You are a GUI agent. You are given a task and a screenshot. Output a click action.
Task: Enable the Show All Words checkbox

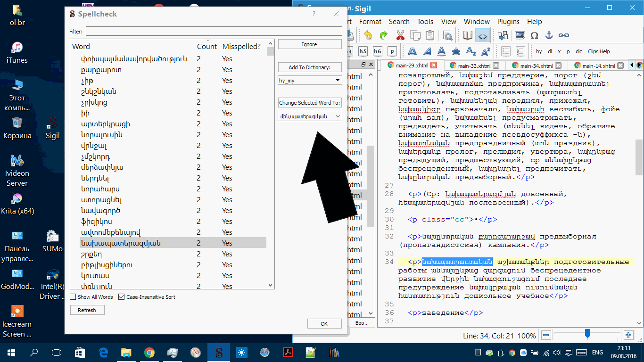(73, 297)
